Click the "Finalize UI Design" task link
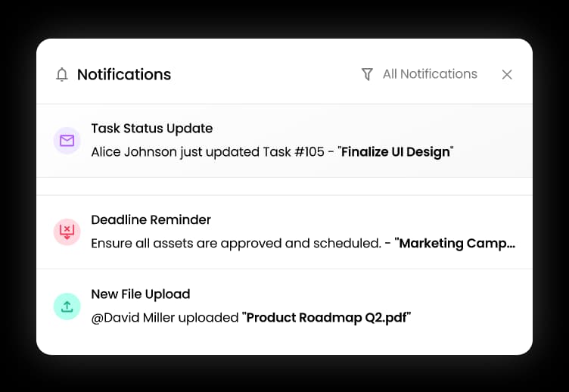 click(396, 151)
